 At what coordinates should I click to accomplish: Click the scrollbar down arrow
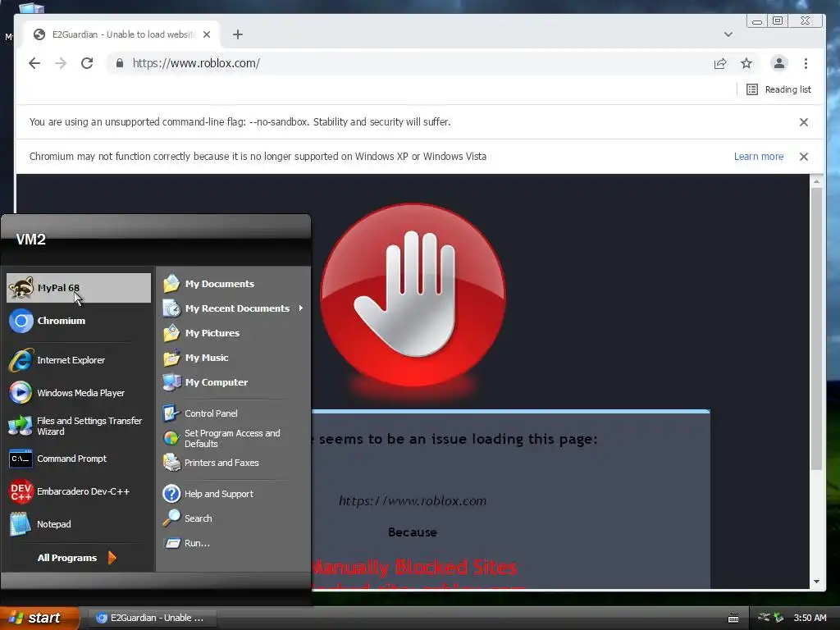click(x=816, y=582)
